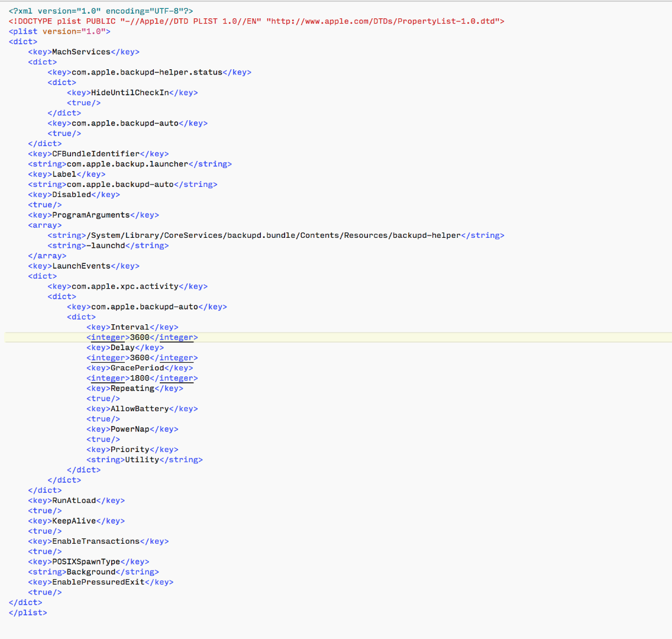Click the AllowBattery key

pyautogui.click(x=140, y=409)
